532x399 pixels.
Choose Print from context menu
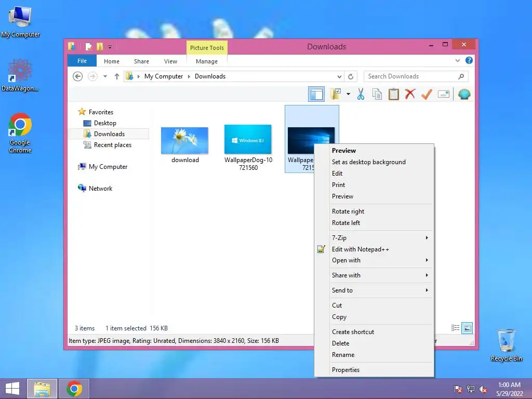click(338, 184)
